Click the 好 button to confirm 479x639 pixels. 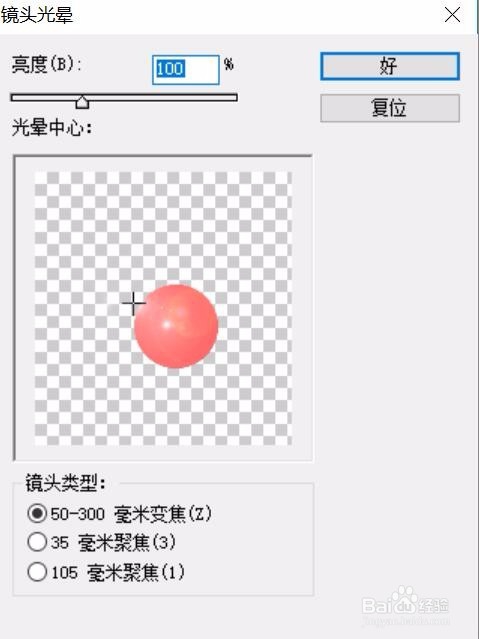coord(390,66)
